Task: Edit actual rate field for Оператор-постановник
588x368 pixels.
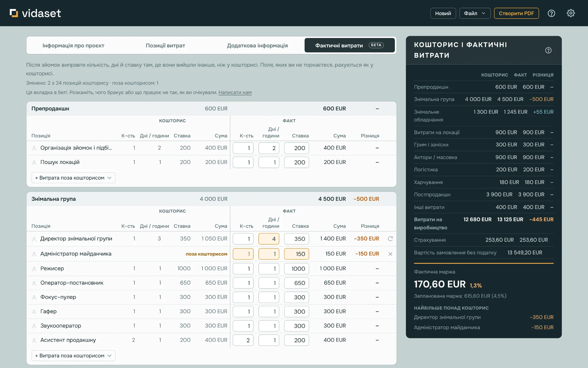Action: pos(296,283)
